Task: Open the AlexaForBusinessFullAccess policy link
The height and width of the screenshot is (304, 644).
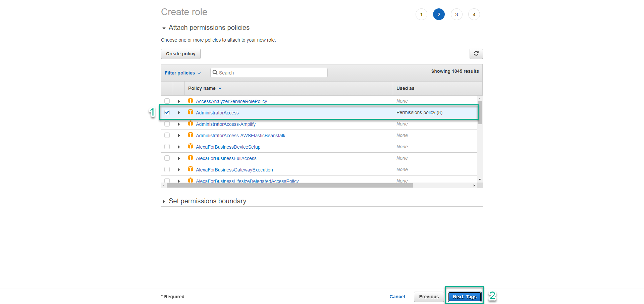Action: (226, 158)
